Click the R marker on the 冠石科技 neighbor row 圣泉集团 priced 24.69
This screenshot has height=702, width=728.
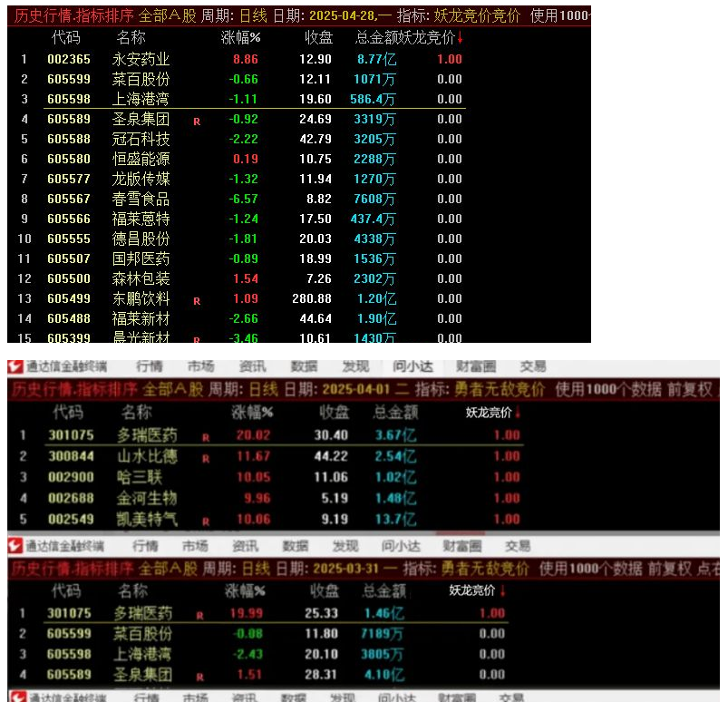point(197,121)
